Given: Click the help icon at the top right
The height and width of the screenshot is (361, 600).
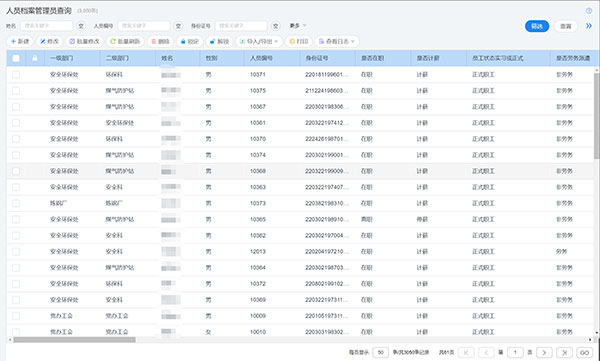Looking at the screenshot, I should pos(589,11).
